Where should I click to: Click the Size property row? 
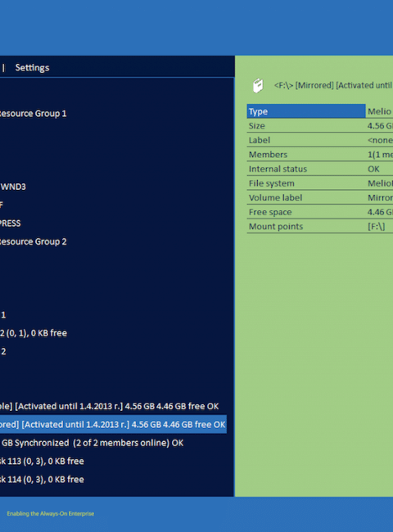(319, 125)
